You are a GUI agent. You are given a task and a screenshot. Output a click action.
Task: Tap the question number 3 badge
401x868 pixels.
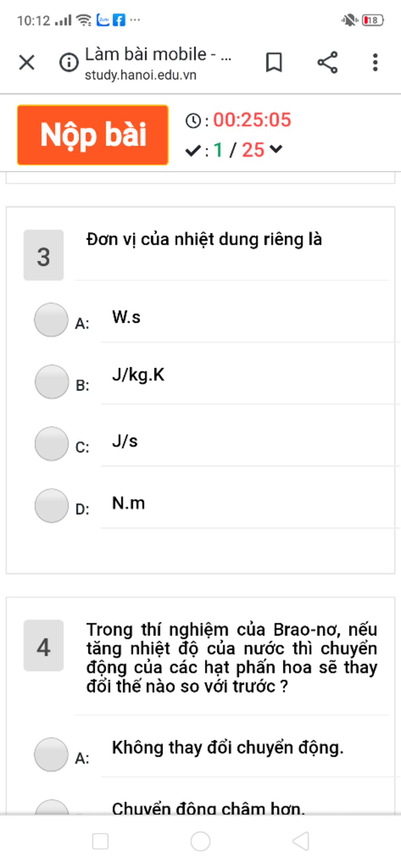click(43, 255)
